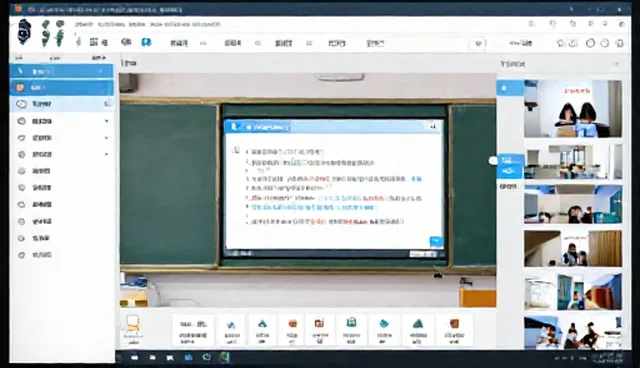This screenshot has width=640, height=368.
Task: Click the text label right of the toolbar dropdown
Action: coord(521,43)
